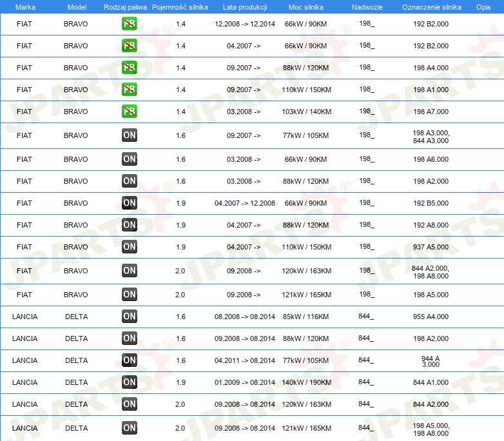504x441 pixels.
Task: Click ON diesel icon for engine 198 A6.000
Action: [129, 159]
